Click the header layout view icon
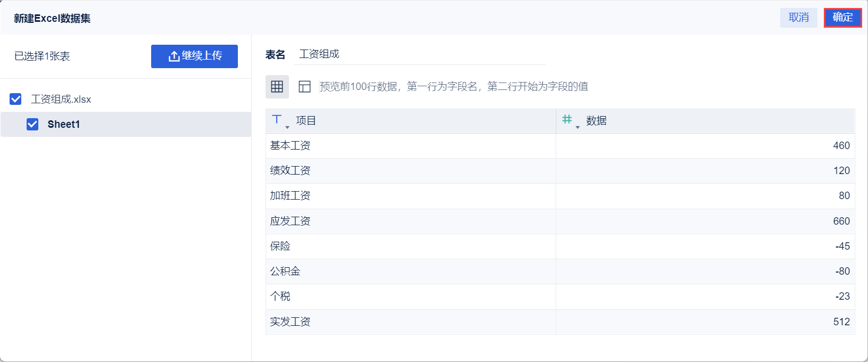868x362 pixels. (x=304, y=87)
